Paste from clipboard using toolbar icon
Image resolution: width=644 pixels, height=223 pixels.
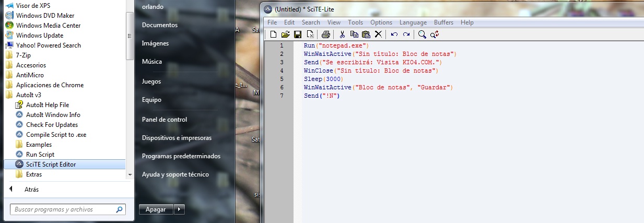(x=366, y=34)
